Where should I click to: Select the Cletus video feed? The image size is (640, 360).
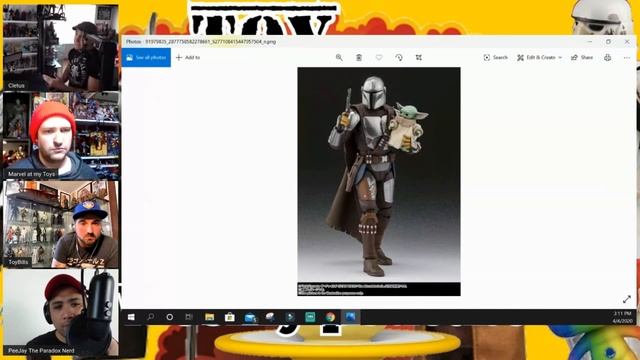[61, 47]
